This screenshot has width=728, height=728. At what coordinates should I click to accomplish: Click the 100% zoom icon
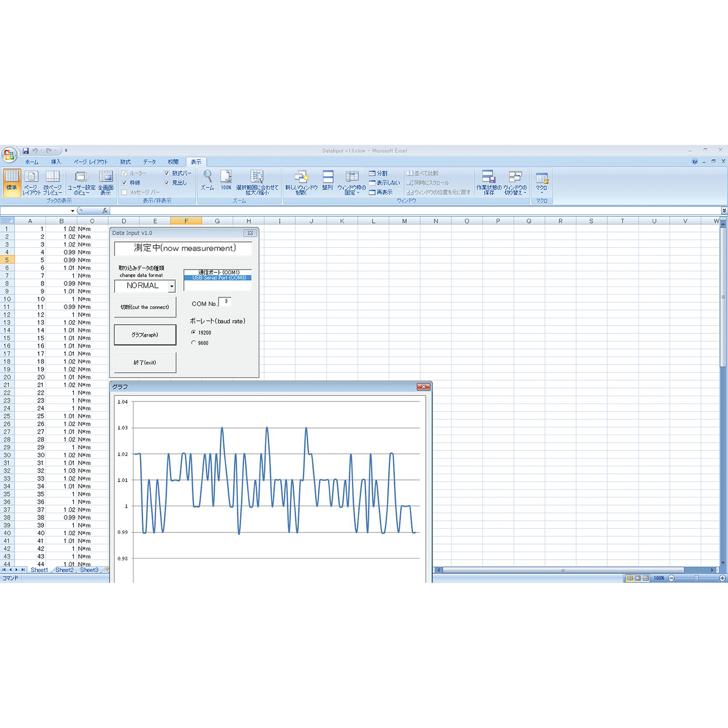[226, 180]
